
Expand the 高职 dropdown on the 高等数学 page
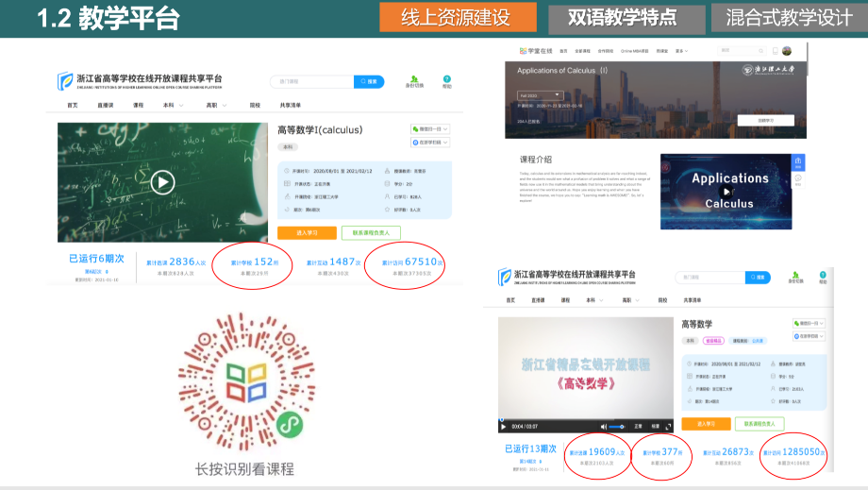point(630,300)
